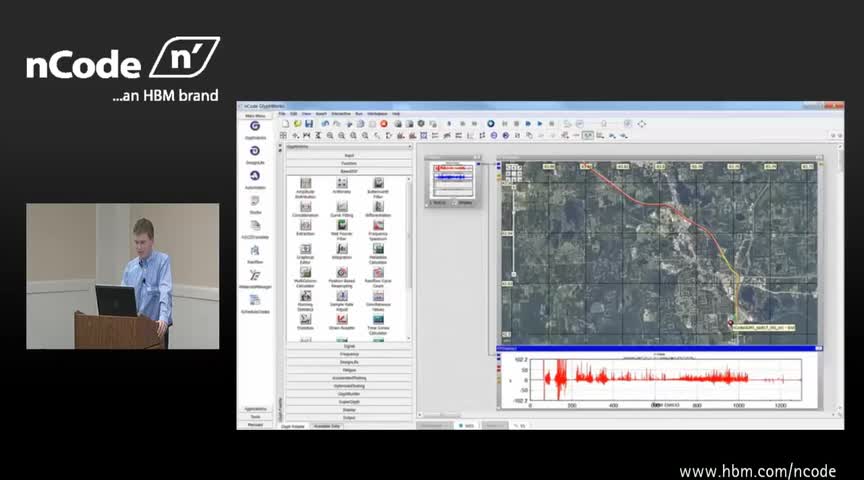The width and height of the screenshot is (864, 480).
Task: Collapse the BasicDSP palette category
Action: 349,171
